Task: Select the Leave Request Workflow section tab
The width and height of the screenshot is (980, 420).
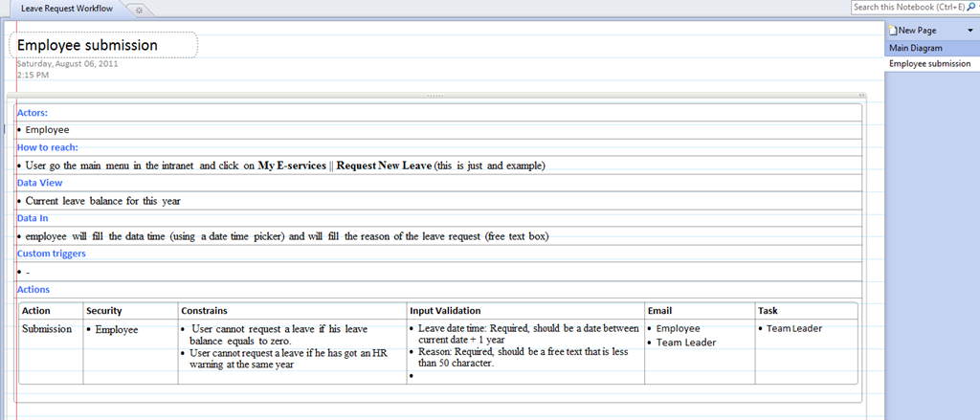Action: pos(66,8)
